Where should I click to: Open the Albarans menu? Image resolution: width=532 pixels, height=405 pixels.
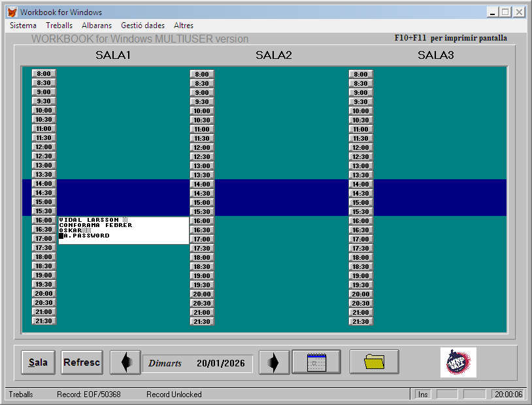97,26
